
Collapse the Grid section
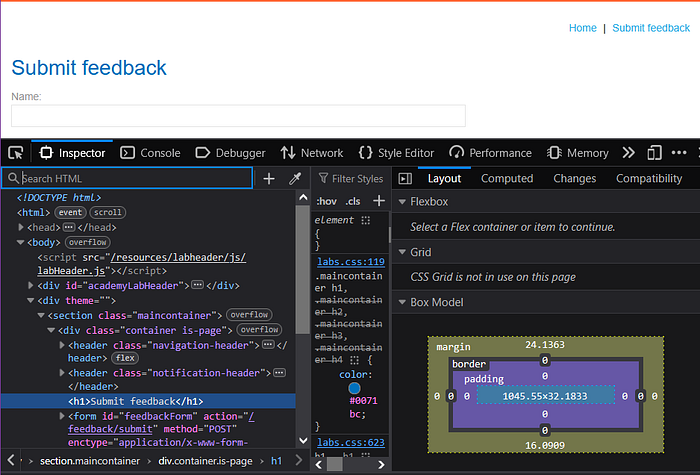click(x=402, y=252)
